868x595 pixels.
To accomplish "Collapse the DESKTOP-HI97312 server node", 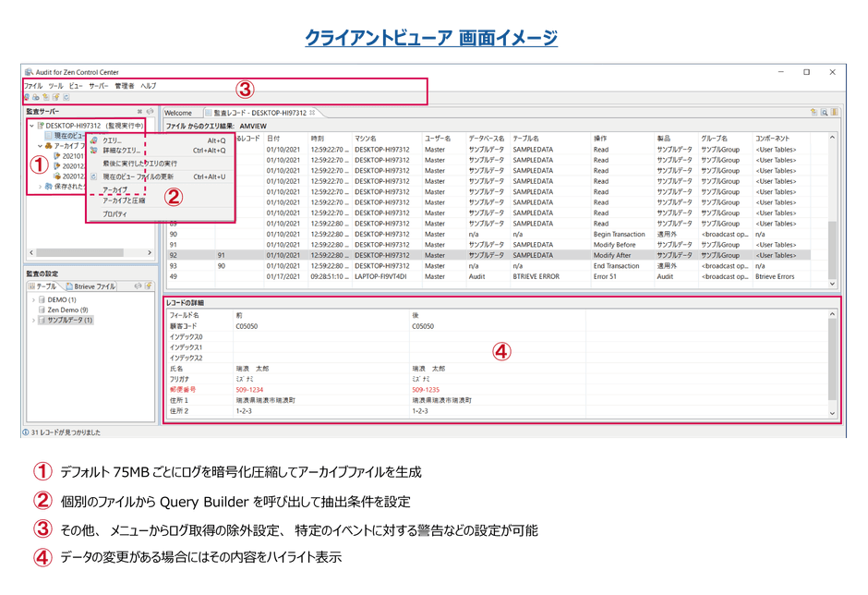I will click(x=31, y=124).
